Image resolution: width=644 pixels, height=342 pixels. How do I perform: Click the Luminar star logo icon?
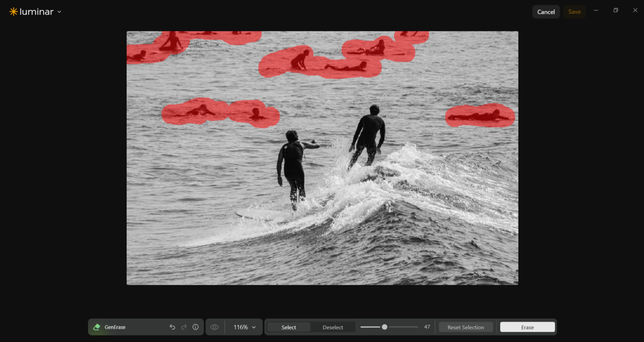[13, 12]
